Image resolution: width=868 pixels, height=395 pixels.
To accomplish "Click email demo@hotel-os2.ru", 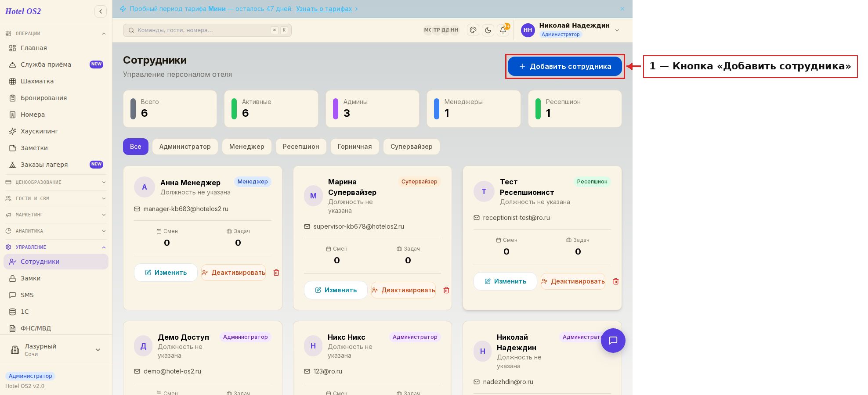I will pos(172,371).
